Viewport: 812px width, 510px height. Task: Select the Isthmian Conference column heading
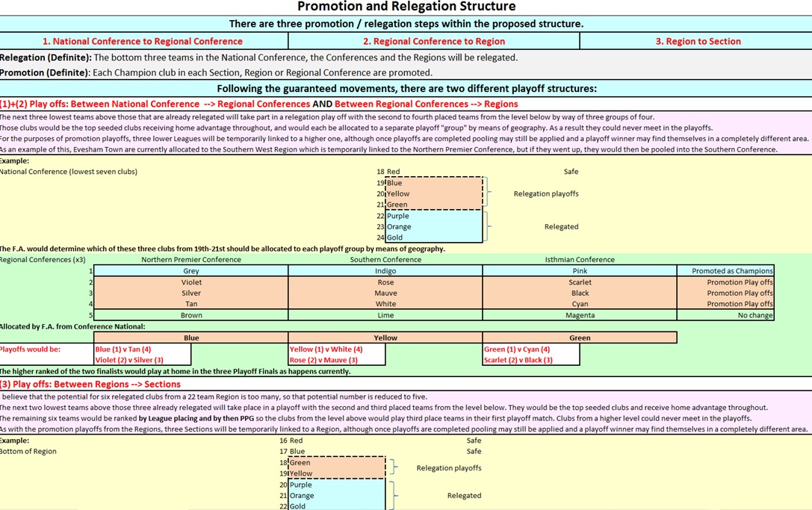coord(580,260)
